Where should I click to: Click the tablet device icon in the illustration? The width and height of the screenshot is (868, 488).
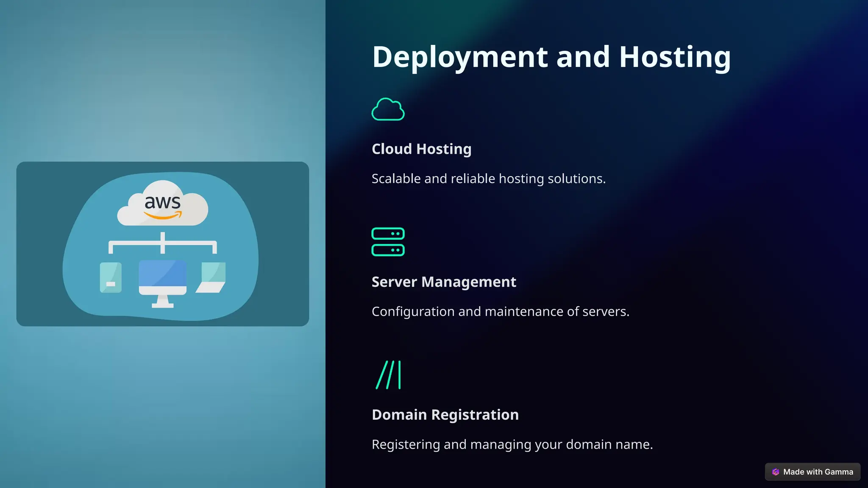coord(111,277)
